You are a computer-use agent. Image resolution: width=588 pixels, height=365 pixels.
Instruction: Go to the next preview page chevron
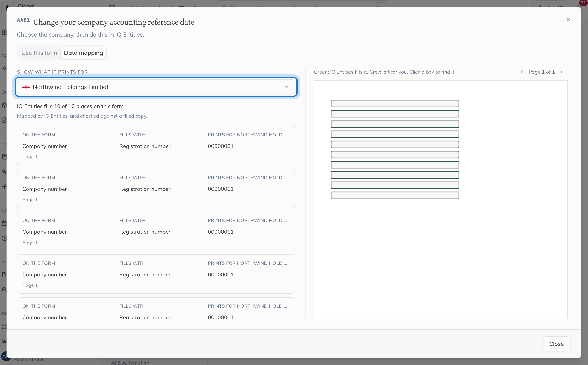click(x=561, y=72)
